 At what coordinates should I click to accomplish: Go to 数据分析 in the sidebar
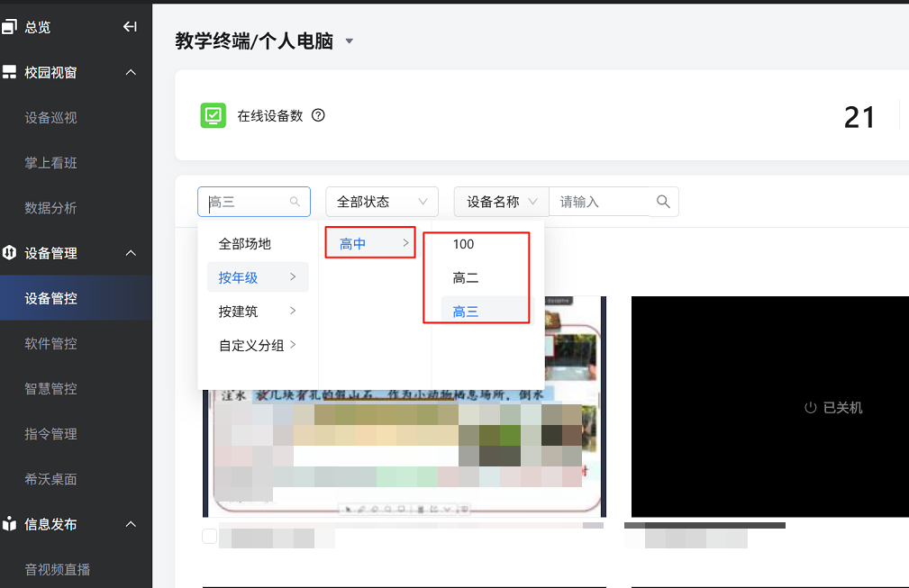[50, 208]
